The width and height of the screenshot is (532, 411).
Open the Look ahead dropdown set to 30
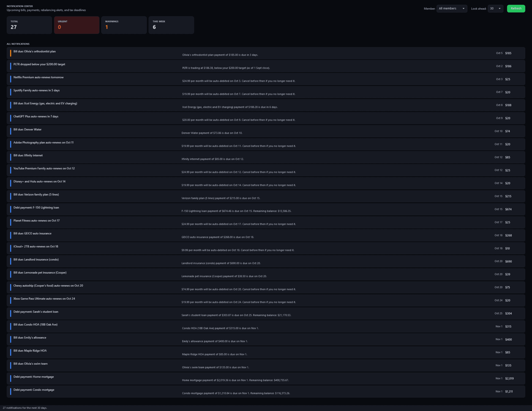(495, 9)
